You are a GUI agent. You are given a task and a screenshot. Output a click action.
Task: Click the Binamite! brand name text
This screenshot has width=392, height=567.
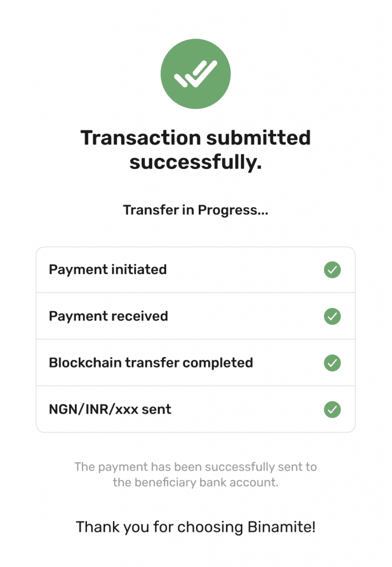[x=281, y=527]
